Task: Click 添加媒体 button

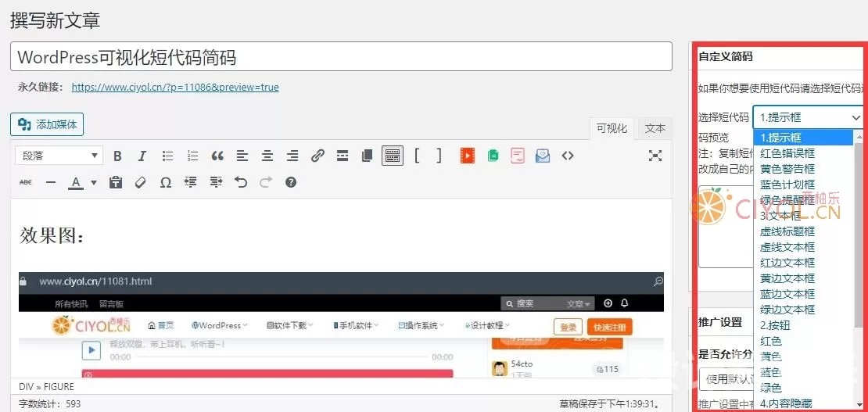Action: [x=47, y=124]
